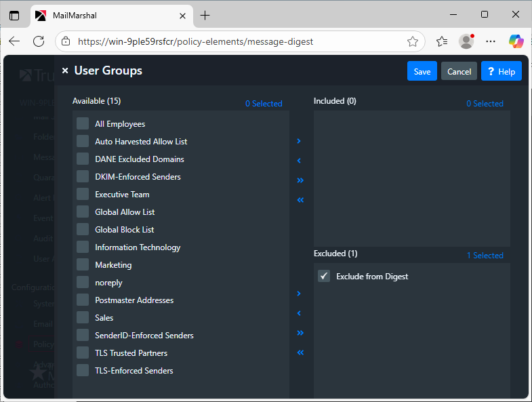The height and width of the screenshot is (402, 532).
Task: Select the Global Block List checkbox
Action: pos(83,229)
